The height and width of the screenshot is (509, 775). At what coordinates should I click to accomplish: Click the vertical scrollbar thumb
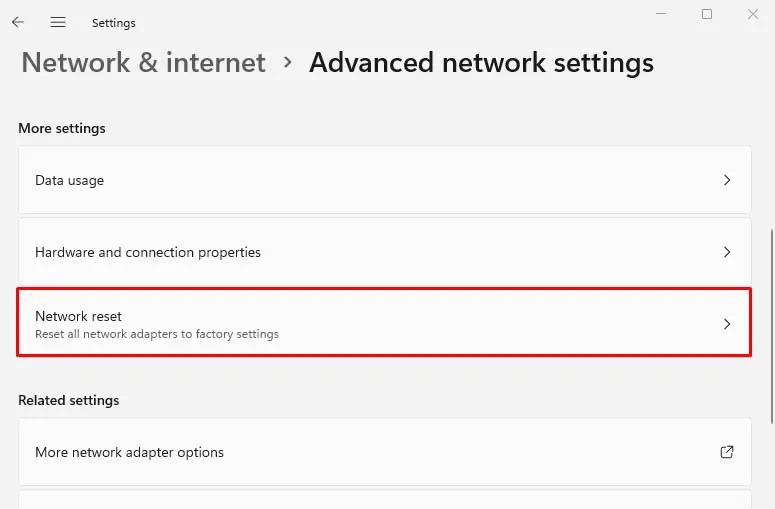click(x=771, y=325)
